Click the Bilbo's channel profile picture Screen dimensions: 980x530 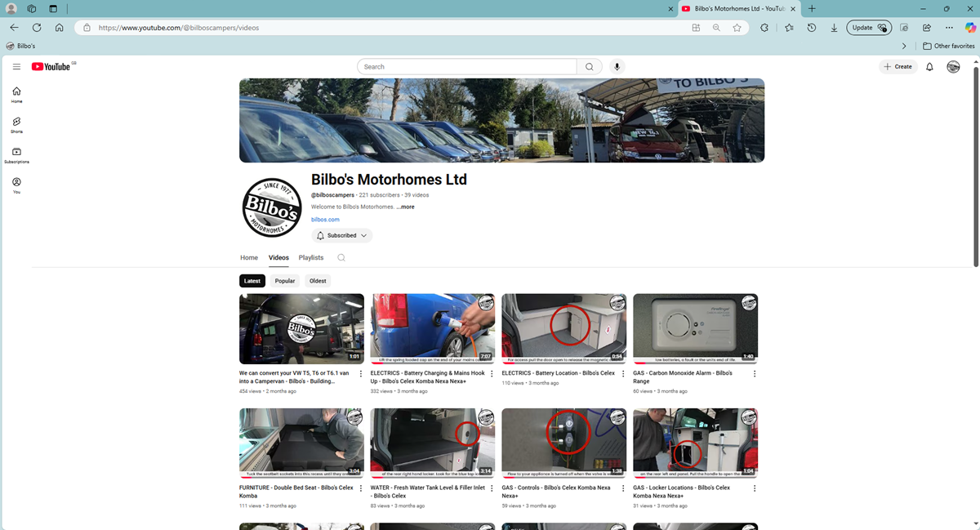[272, 207]
